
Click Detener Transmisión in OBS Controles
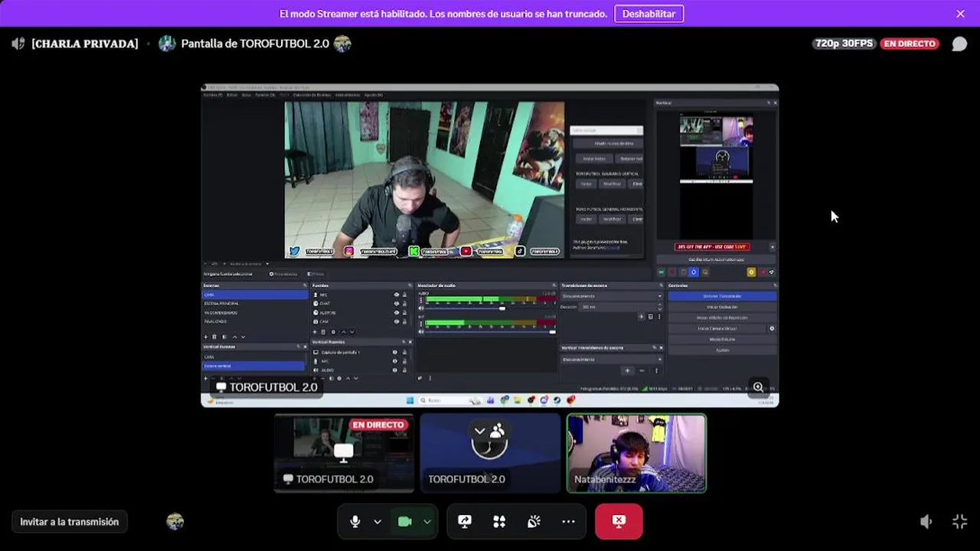(722, 296)
